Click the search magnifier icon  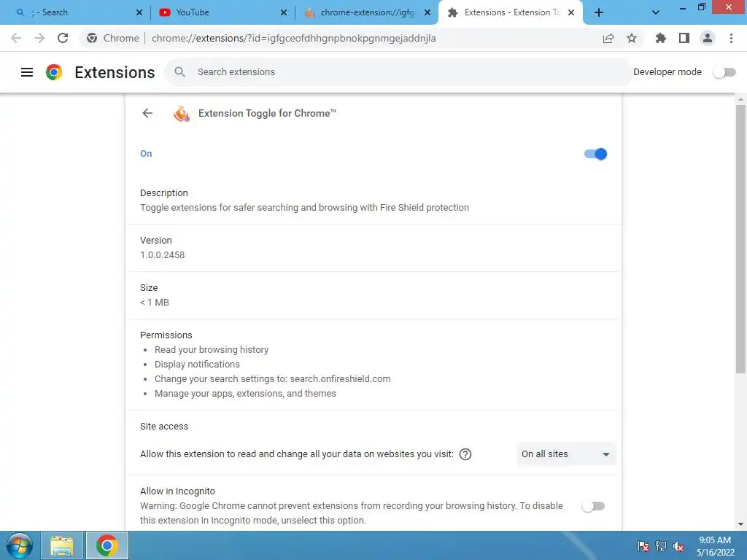pos(179,72)
